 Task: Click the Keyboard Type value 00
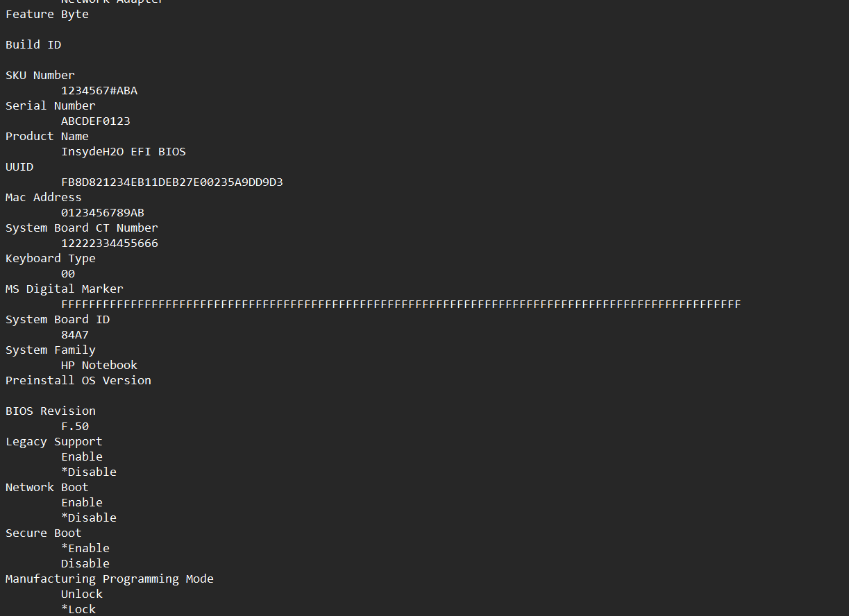(68, 273)
